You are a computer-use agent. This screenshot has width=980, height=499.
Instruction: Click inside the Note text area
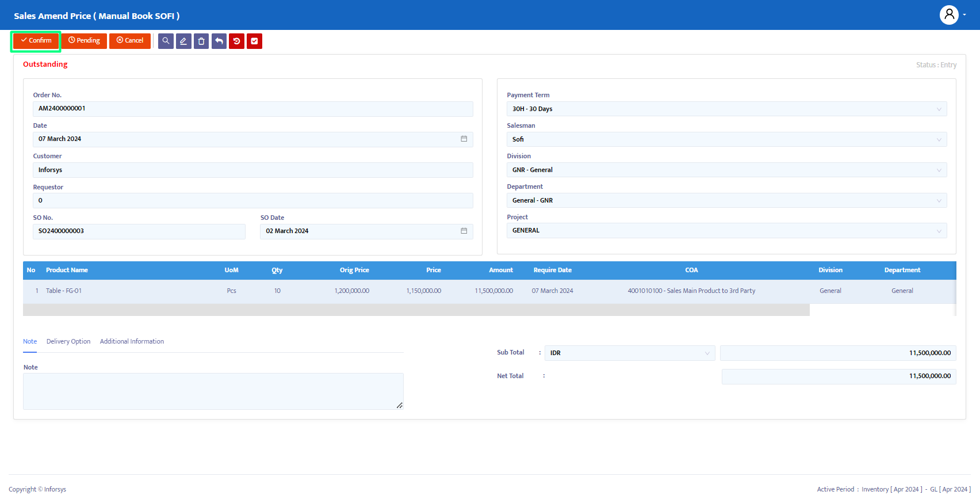point(213,391)
